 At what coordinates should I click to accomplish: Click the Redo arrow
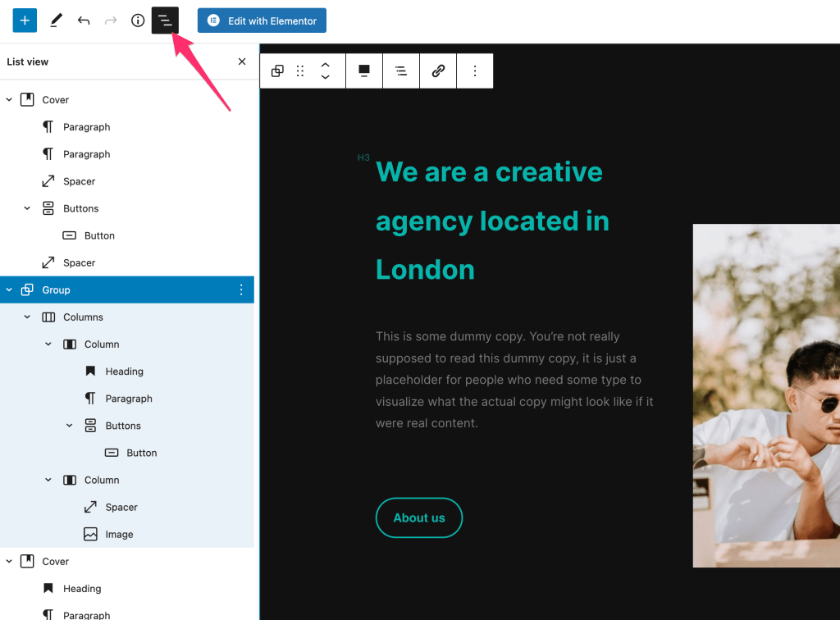pyautogui.click(x=111, y=21)
